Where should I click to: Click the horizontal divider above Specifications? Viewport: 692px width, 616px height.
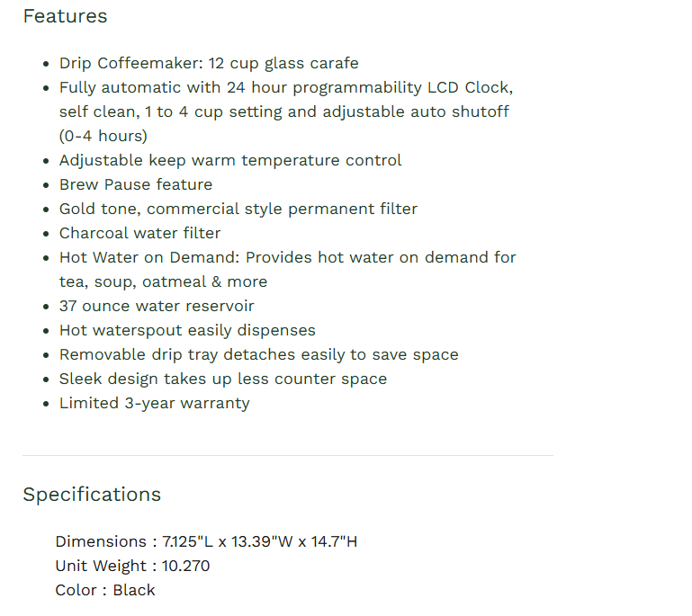[288, 456]
